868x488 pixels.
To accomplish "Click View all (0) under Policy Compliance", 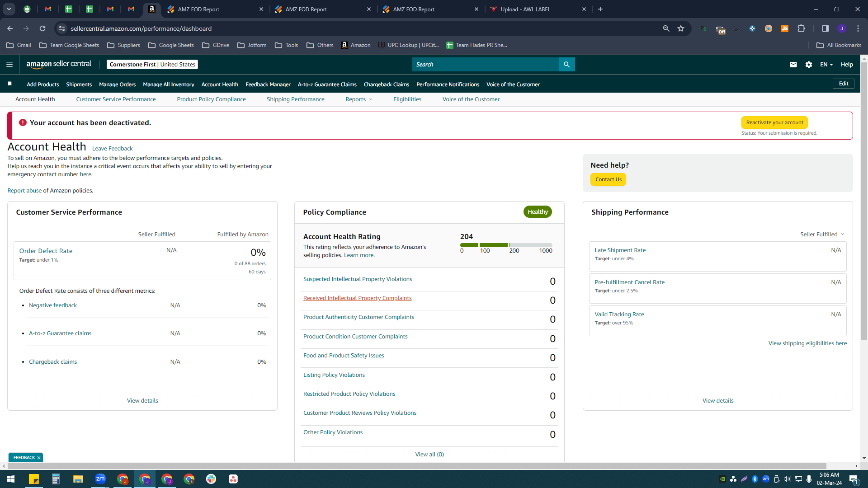I will [x=429, y=455].
